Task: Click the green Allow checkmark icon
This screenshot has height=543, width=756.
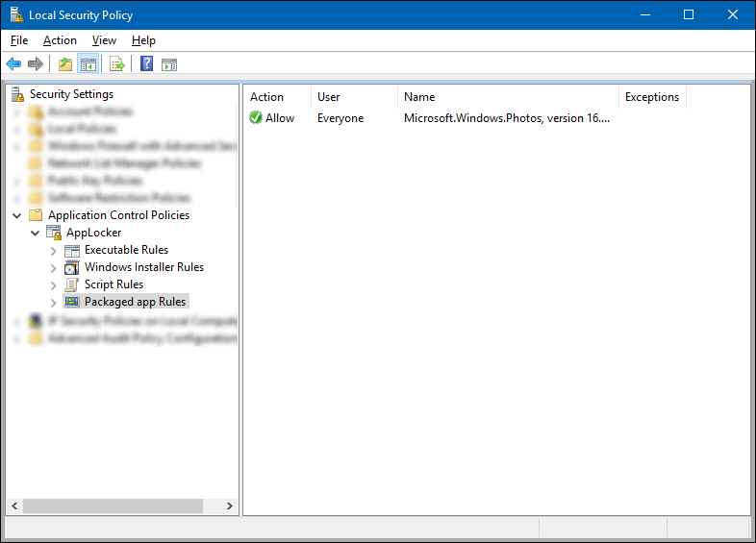Action: point(256,118)
